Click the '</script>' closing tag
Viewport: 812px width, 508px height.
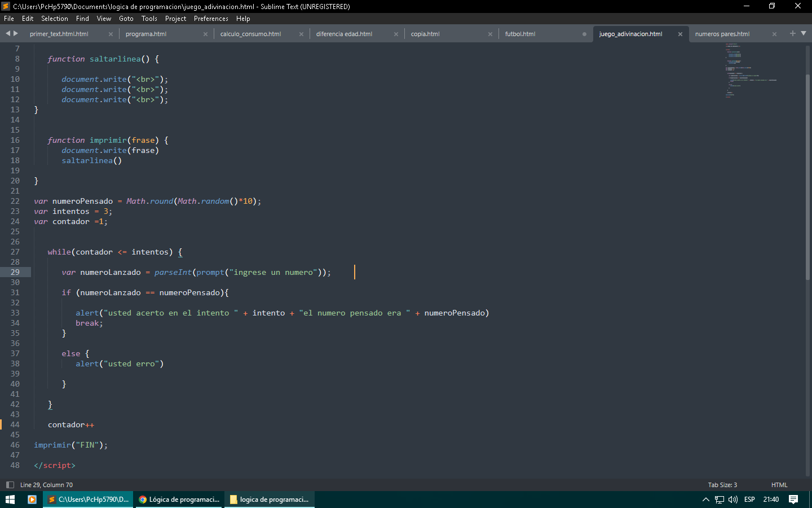54,465
